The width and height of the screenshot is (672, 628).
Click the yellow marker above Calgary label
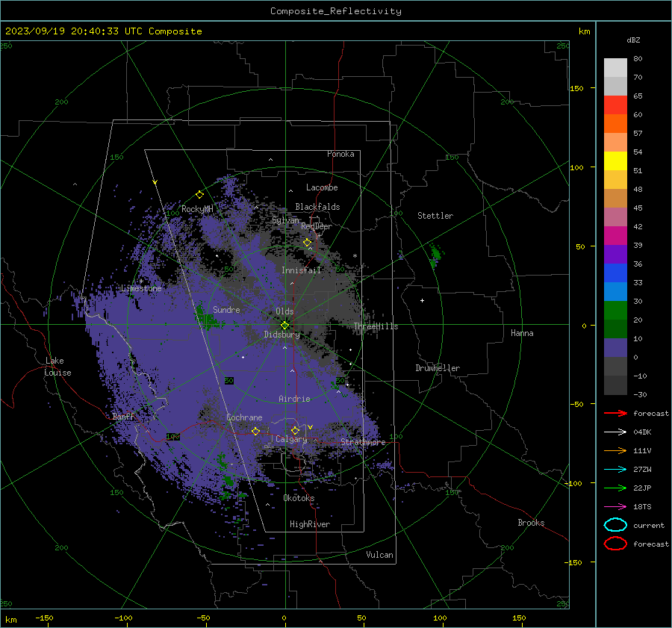pos(295,430)
